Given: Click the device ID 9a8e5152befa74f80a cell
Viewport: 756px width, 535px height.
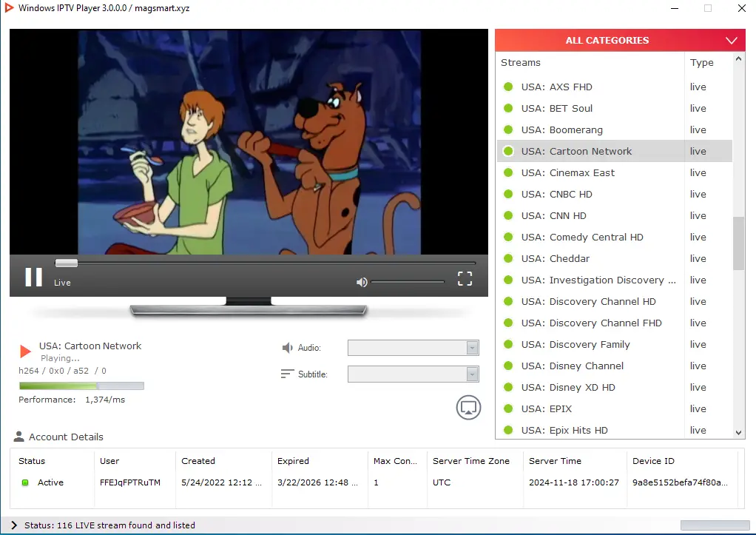Looking at the screenshot, I should 680,482.
